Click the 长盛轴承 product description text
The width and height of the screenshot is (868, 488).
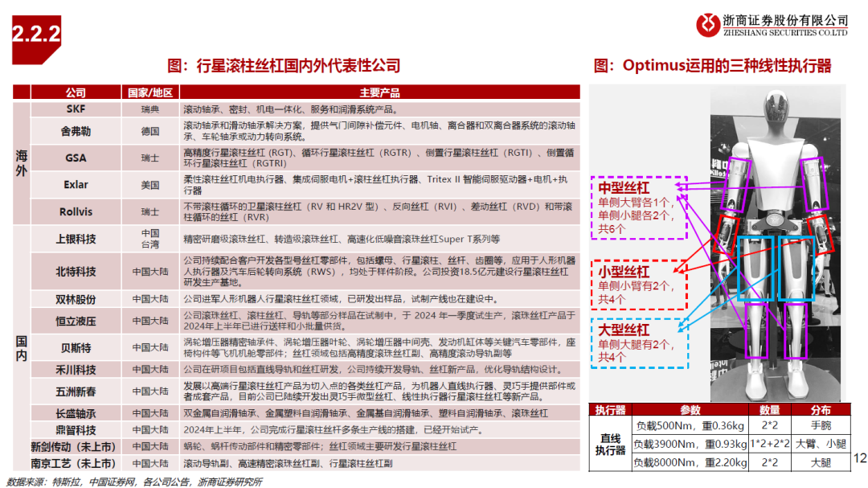pyautogui.click(x=366, y=413)
